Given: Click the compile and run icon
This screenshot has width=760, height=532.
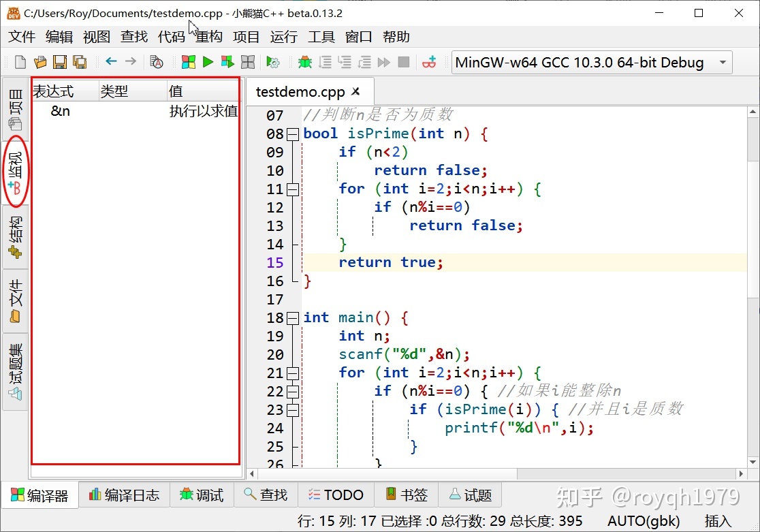Looking at the screenshot, I should point(227,62).
